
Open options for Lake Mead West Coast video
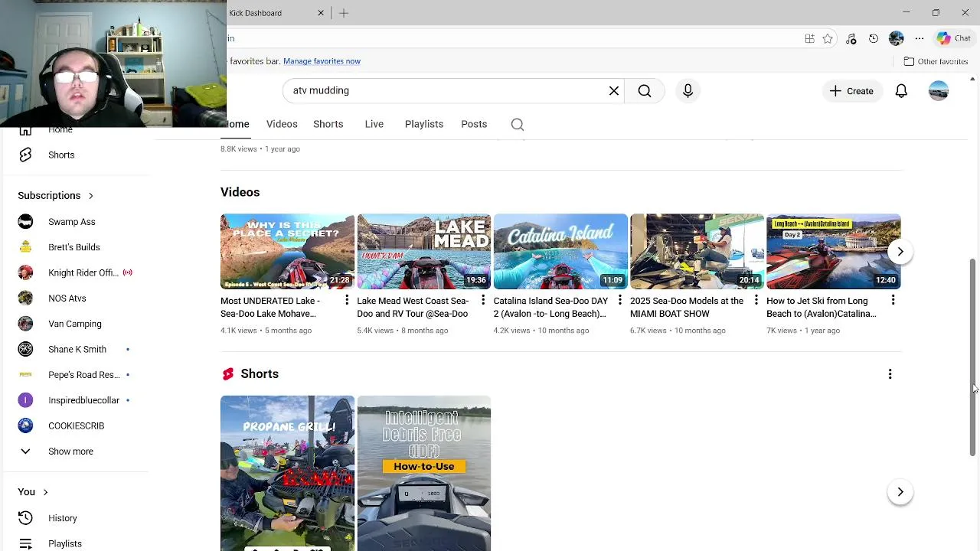click(x=483, y=300)
